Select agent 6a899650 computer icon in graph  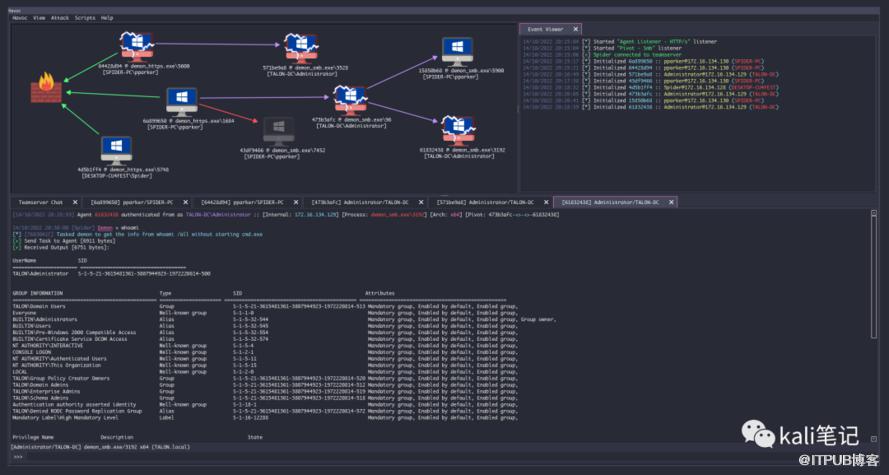click(179, 101)
